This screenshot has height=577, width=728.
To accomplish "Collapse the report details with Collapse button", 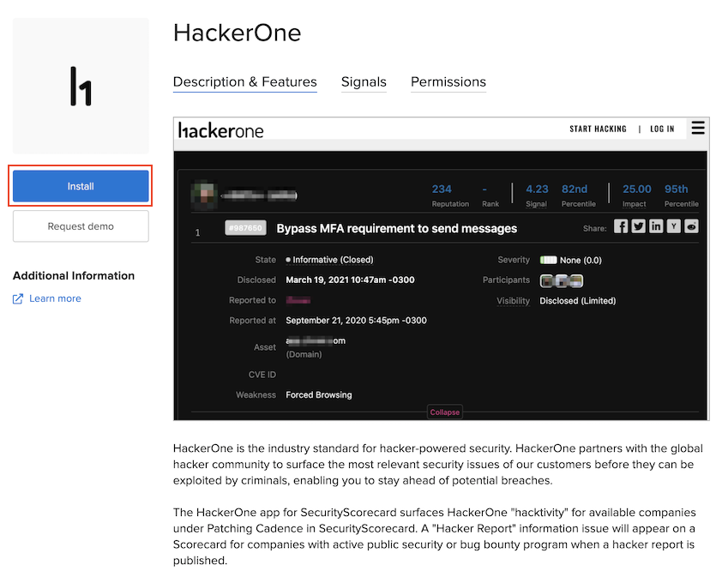I will tap(445, 412).
